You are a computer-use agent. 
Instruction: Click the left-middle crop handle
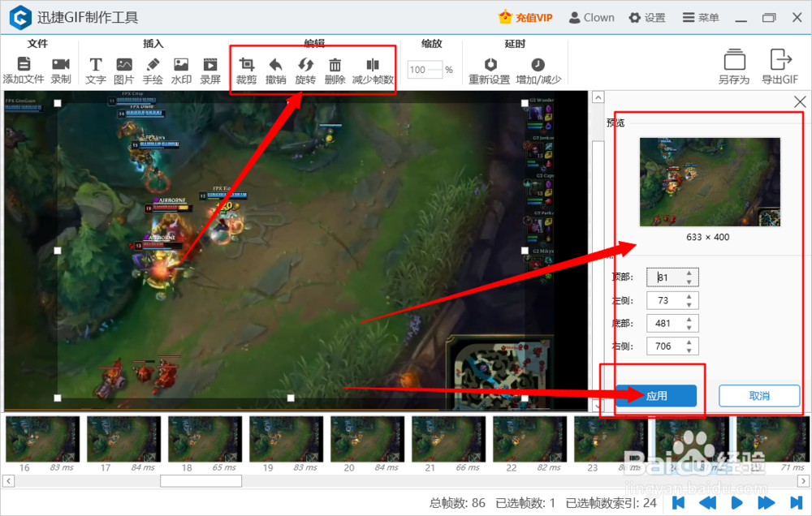point(58,251)
